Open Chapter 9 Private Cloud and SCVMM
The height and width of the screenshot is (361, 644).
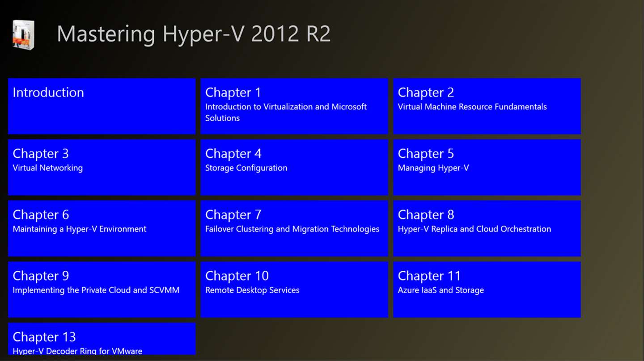[102, 290]
